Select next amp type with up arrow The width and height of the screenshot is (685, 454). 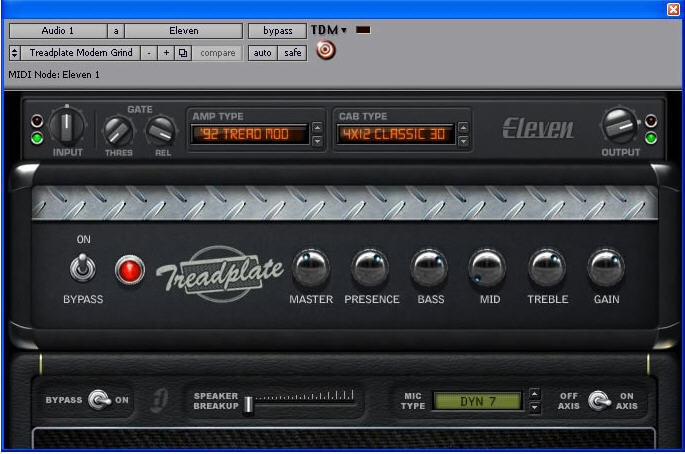317,128
